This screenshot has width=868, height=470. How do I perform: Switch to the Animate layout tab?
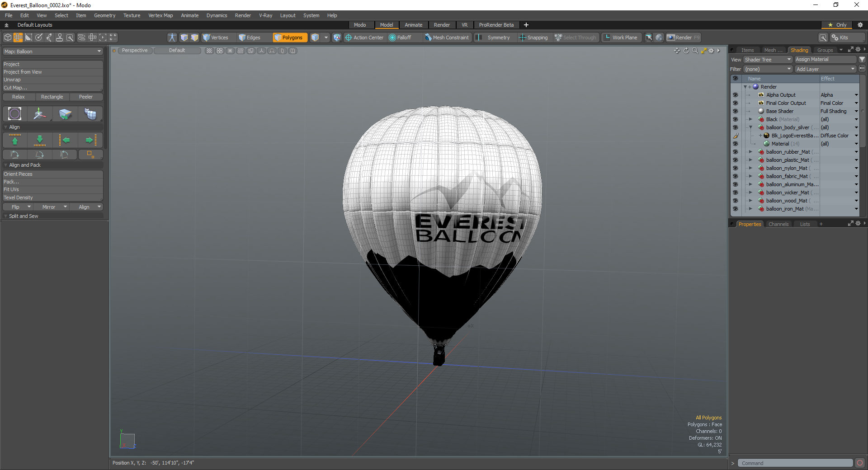413,25
